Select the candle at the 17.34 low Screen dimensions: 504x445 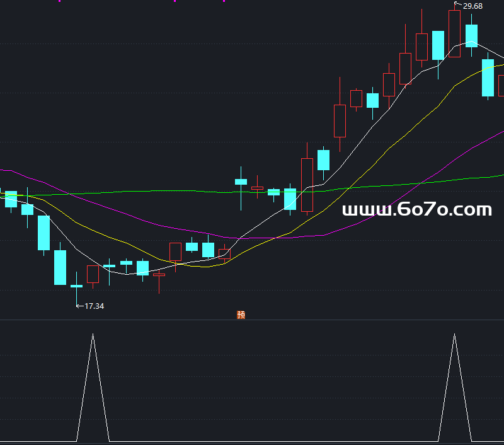(76, 286)
